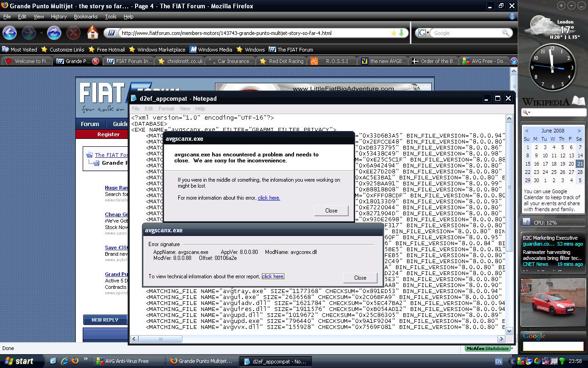Click the Forum tab on the FIAT Forum page

tap(90, 124)
